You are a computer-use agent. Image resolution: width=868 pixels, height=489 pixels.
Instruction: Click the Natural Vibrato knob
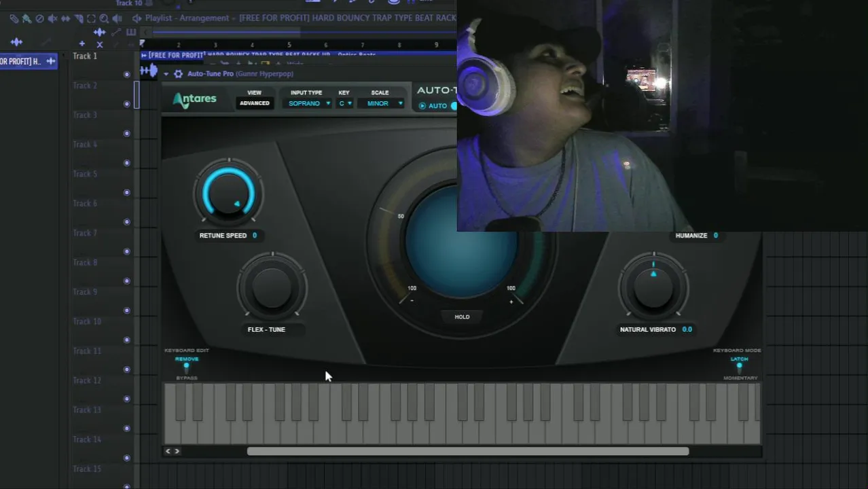(653, 287)
